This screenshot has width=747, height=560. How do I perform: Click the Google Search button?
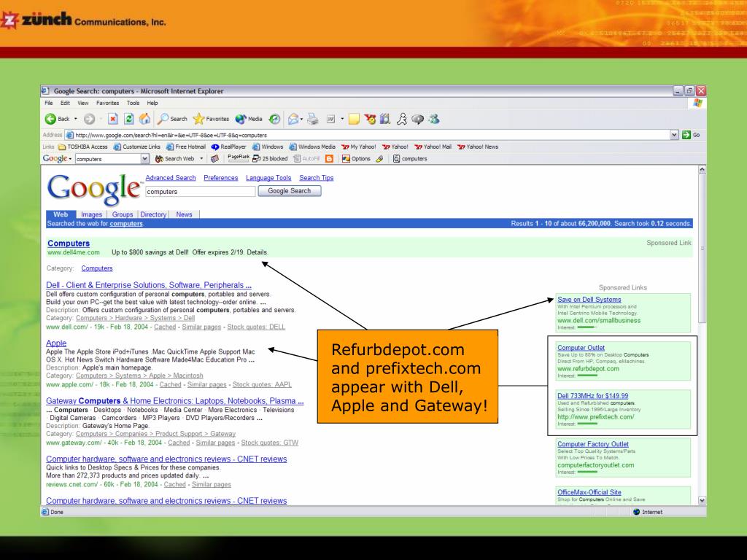(289, 191)
